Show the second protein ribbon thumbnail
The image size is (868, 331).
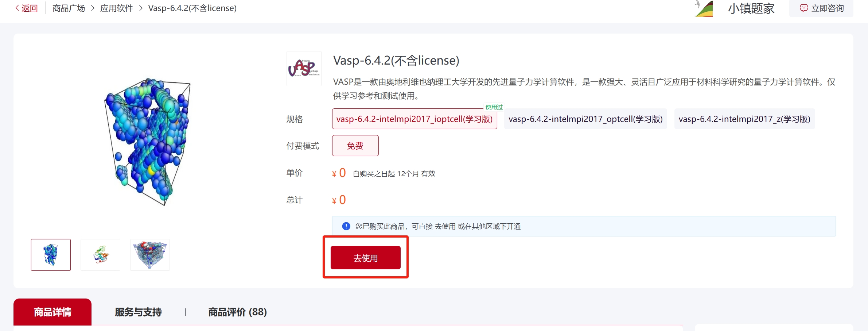(x=100, y=255)
